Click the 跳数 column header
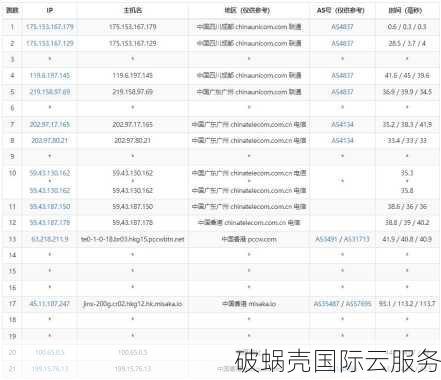Image resolution: width=441 pixels, height=380 pixels. pyautogui.click(x=12, y=10)
